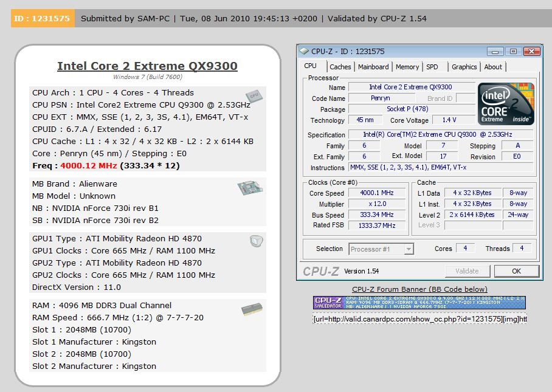
Task: Click the Level 2 2 x 6144 KBytes field
Action: [472, 215]
